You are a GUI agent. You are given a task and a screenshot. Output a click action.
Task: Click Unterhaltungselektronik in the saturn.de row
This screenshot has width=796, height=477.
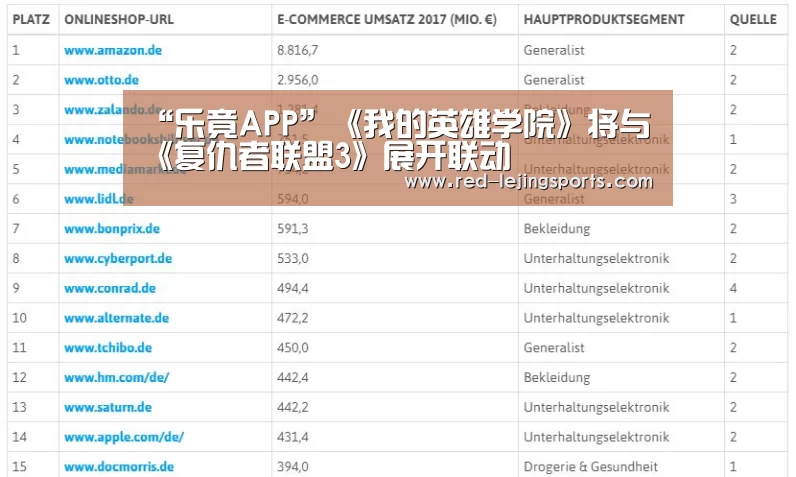coord(596,407)
